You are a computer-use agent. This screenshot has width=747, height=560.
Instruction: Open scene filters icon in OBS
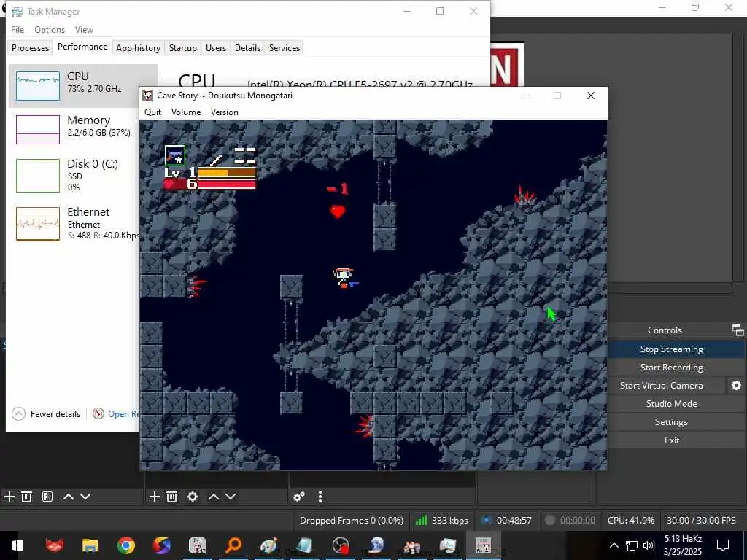pos(47,497)
